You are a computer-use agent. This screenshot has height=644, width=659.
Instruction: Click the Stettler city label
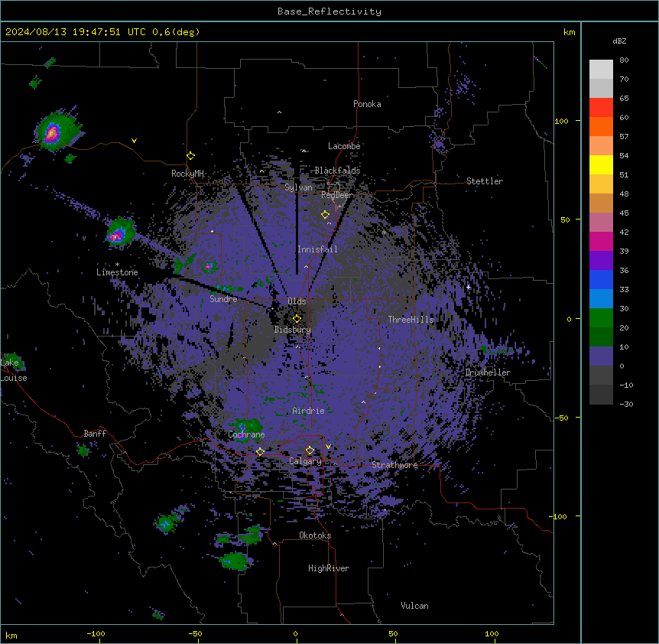coord(485,181)
